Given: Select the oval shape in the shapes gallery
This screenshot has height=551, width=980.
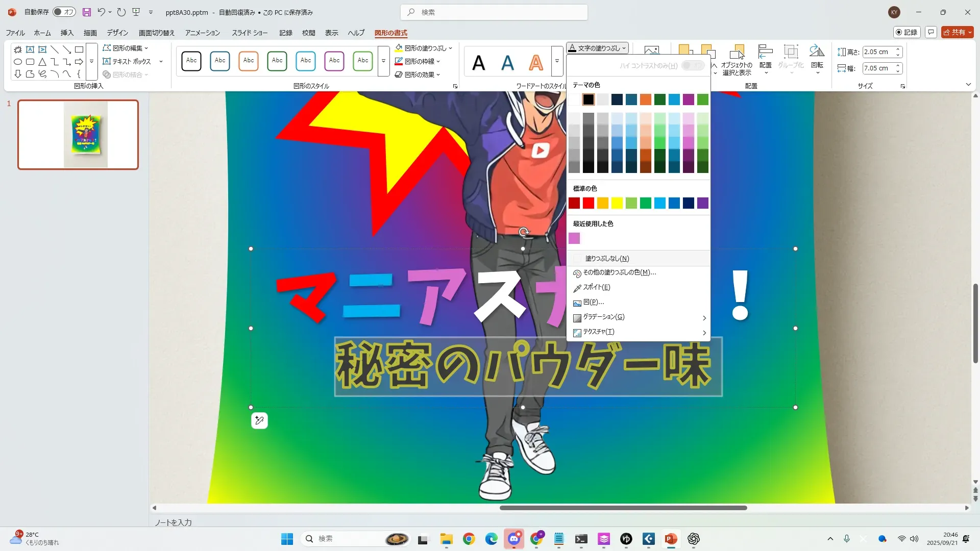Looking at the screenshot, I should click(x=18, y=62).
